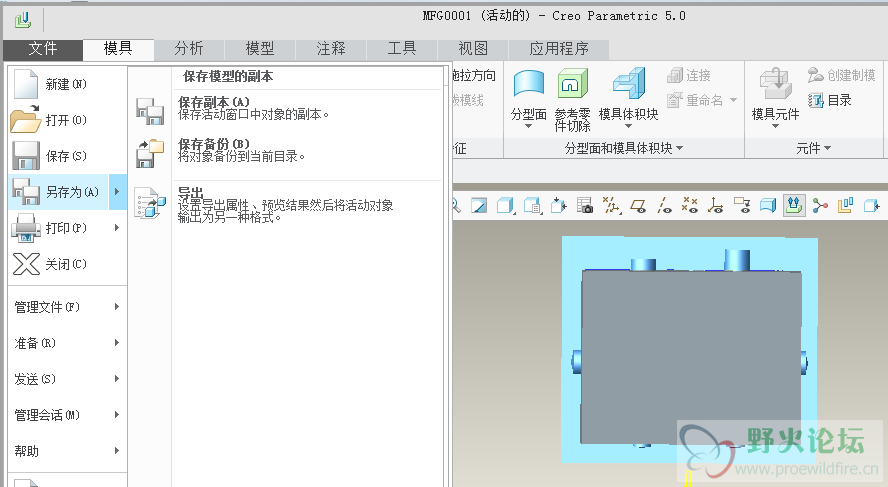Toggle datum plane display
Screen dimensions: 888x487
[x=638, y=205]
